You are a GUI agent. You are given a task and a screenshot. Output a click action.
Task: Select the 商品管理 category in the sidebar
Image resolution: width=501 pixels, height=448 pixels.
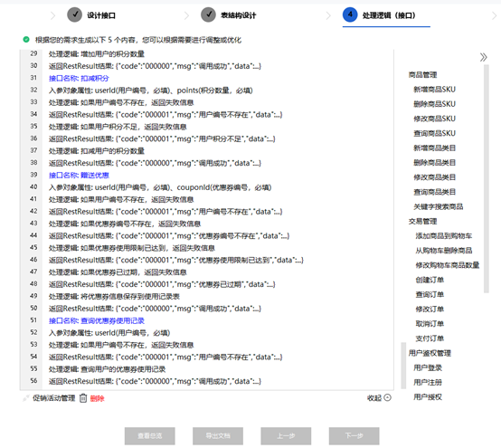(422, 75)
